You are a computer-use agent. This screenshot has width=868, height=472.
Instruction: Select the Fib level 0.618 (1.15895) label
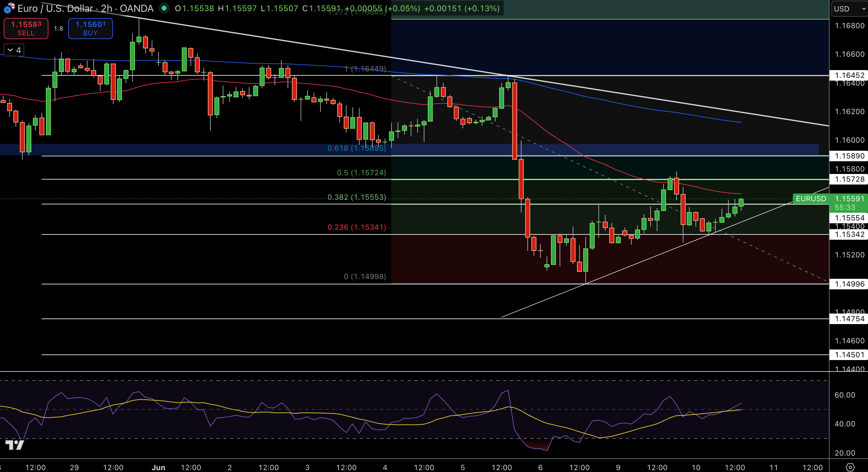(x=357, y=148)
